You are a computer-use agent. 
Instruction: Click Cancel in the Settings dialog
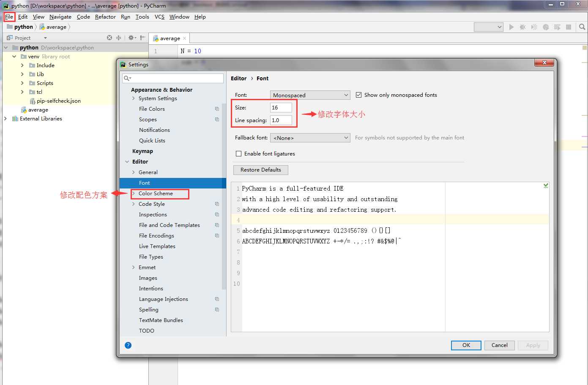499,345
